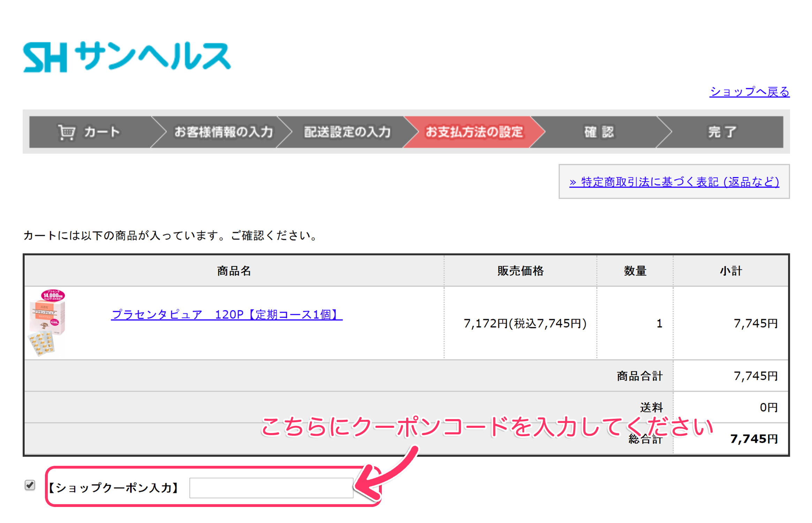Select the カート step label
812x523 pixels.
click(x=102, y=132)
